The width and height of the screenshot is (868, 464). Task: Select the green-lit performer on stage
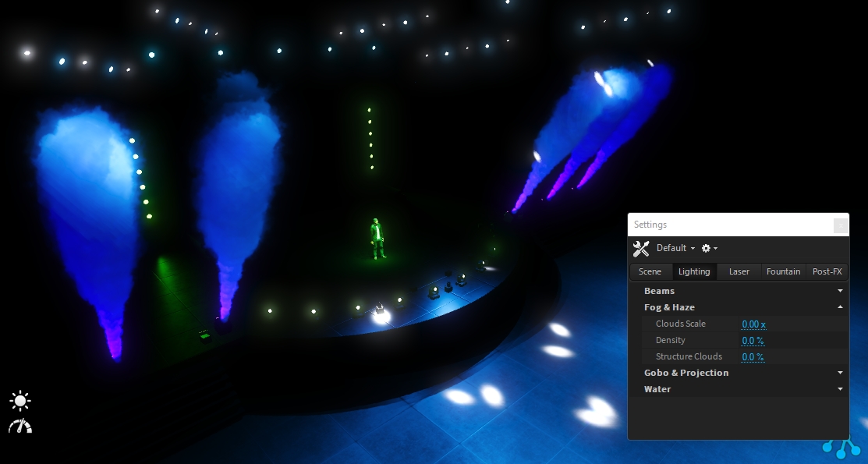click(x=377, y=239)
